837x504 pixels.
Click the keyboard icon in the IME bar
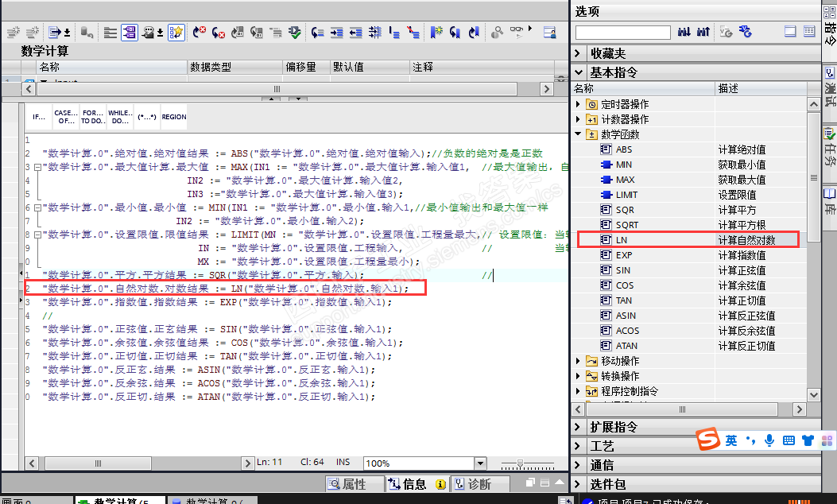click(789, 440)
